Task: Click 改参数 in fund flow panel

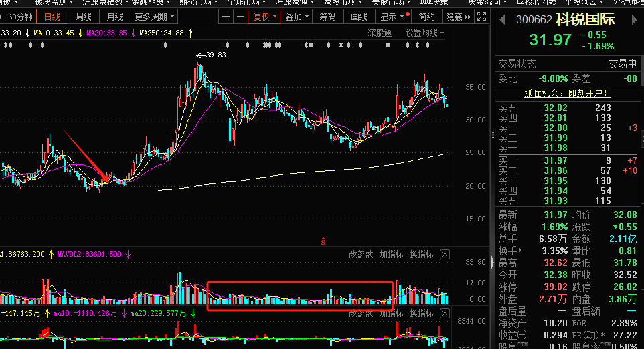Action: pyautogui.click(x=361, y=314)
